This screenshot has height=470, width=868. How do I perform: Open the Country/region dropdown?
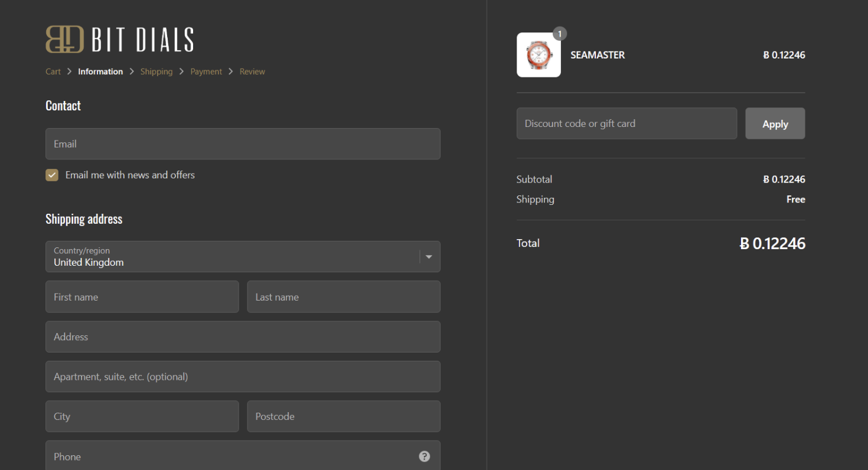pyautogui.click(x=236, y=257)
